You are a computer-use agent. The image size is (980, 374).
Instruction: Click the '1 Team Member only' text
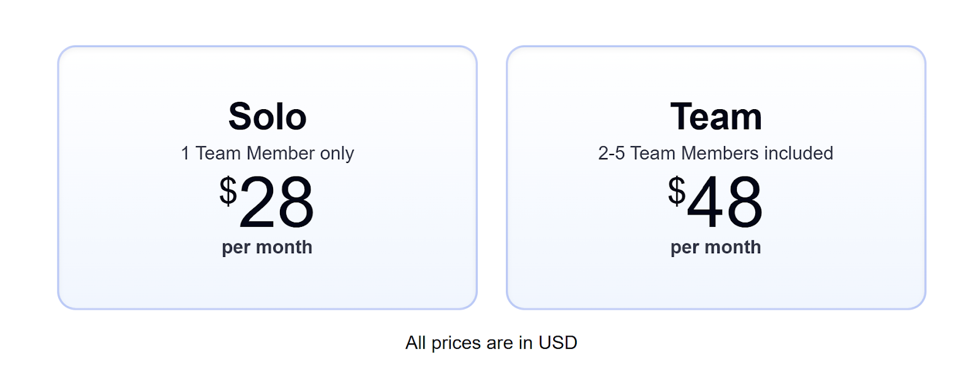[x=267, y=153]
